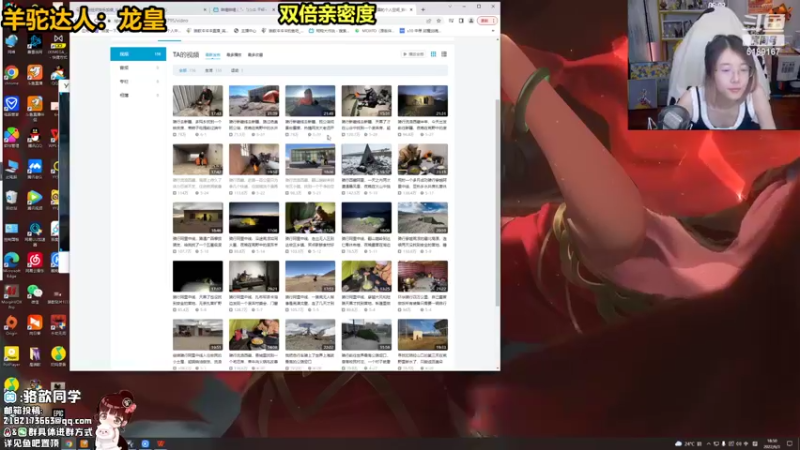Screen dimensions: 800x450
Task: Close the active browser tab
Action: tap(411, 9)
